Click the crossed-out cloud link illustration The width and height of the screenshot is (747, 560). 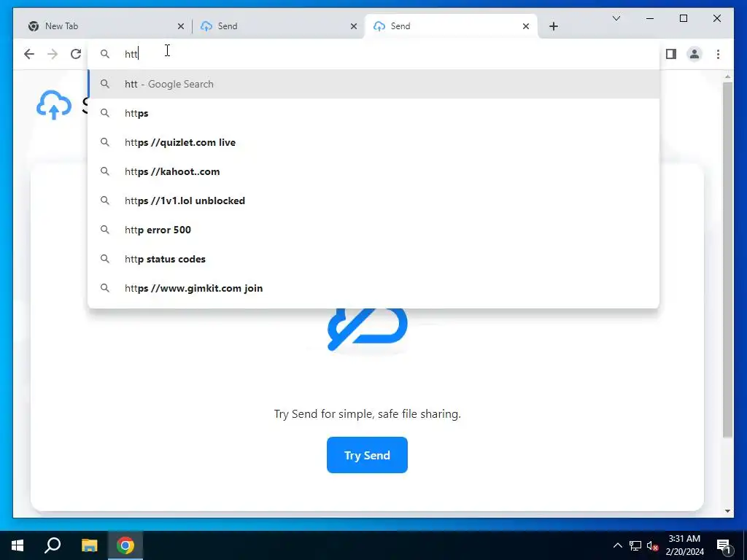click(x=368, y=330)
